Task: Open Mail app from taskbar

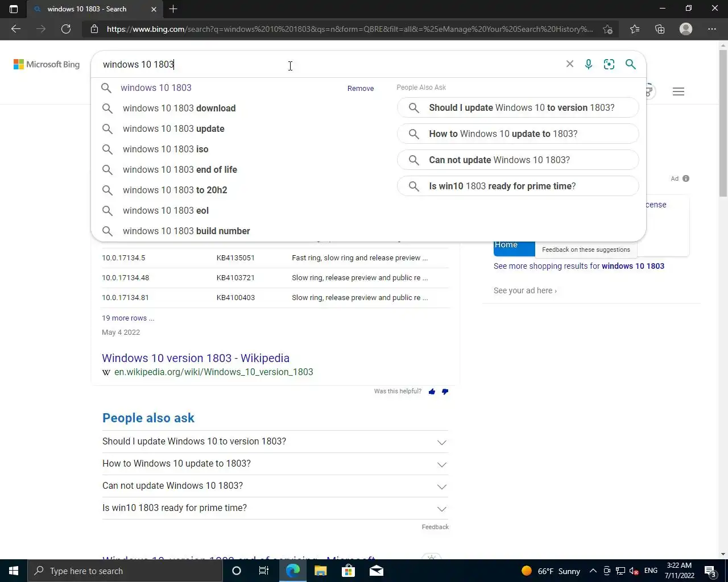Action: 377,571
